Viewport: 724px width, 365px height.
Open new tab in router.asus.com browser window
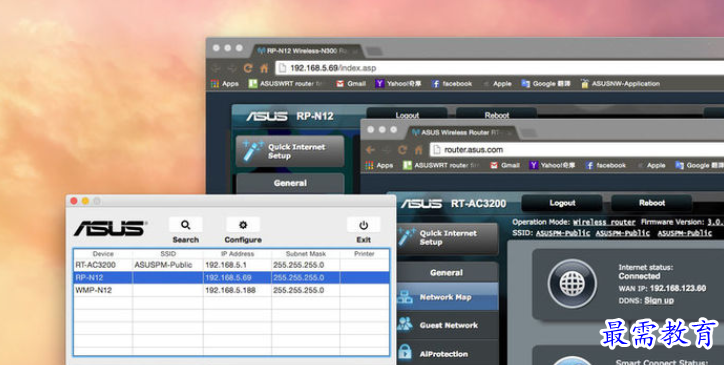(528, 133)
